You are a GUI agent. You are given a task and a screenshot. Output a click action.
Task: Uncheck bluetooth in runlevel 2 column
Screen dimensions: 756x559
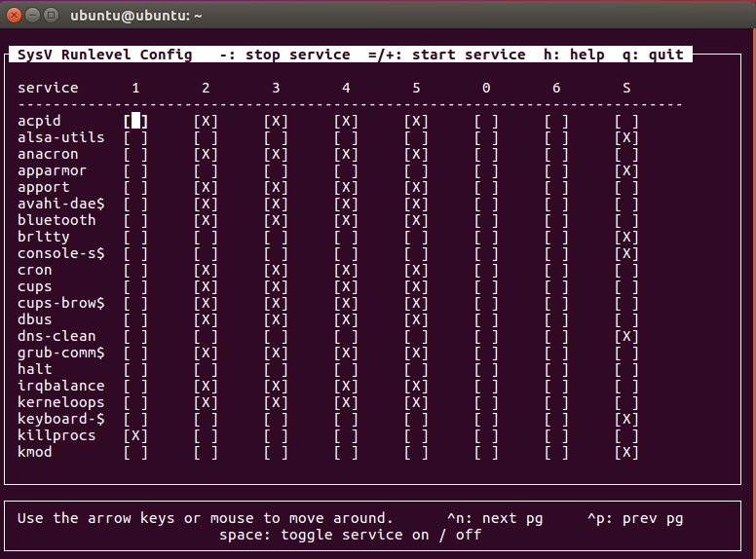pyautogui.click(x=206, y=220)
